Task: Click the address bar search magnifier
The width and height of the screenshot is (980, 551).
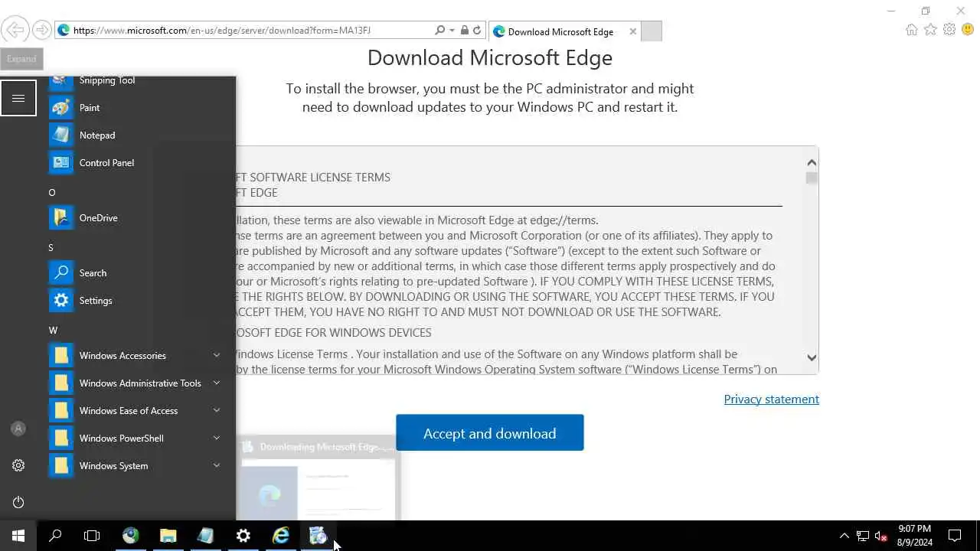Action: pyautogui.click(x=439, y=31)
